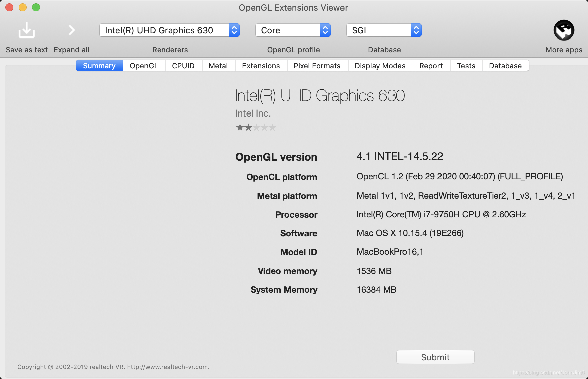Viewport: 588px width, 379px height.
Task: Click the Metal platform value text
Action: click(x=466, y=196)
